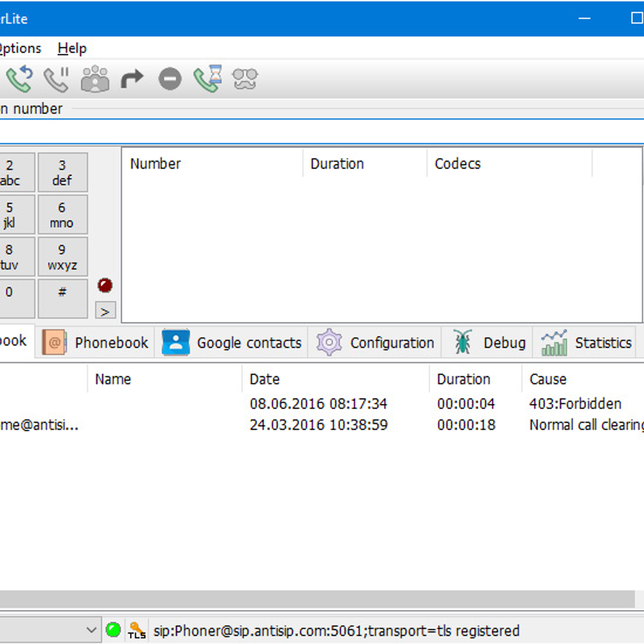Screen dimensions: 644x644
Task: Toggle anonymous mode glasses icon
Action: (x=245, y=78)
